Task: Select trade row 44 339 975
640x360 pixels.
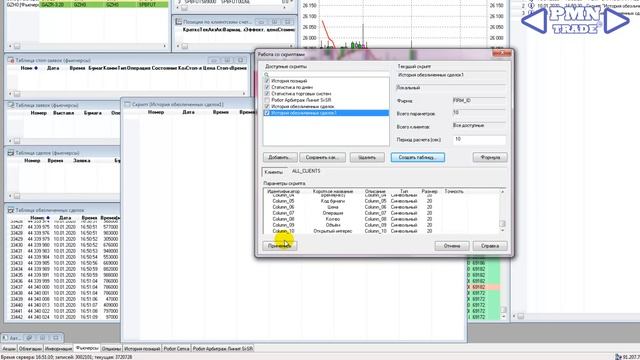Action: (64, 227)
